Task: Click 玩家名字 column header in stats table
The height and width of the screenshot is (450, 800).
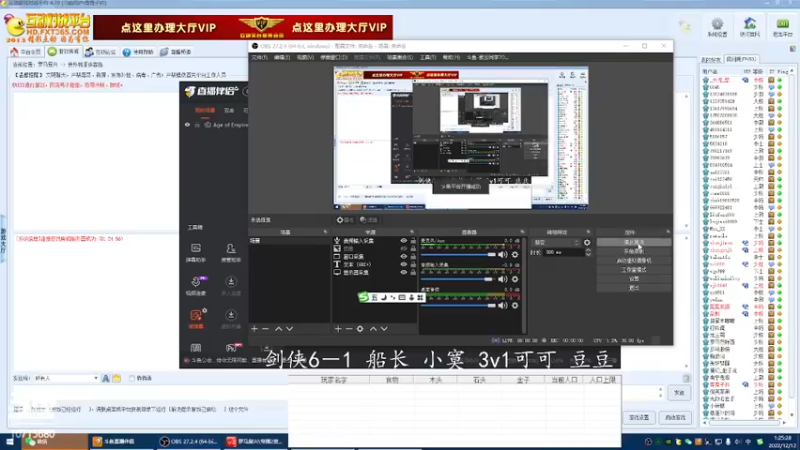Action: [x=334, y=380]
